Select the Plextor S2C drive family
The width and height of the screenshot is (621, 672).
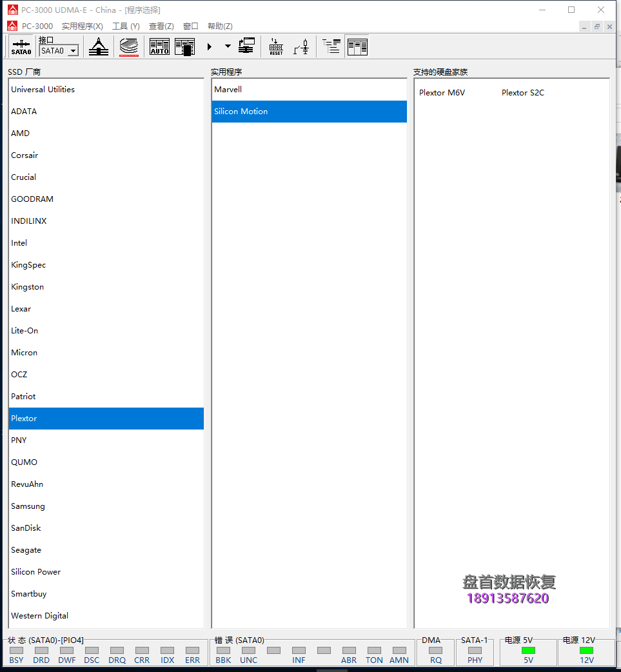click(523, 93)
